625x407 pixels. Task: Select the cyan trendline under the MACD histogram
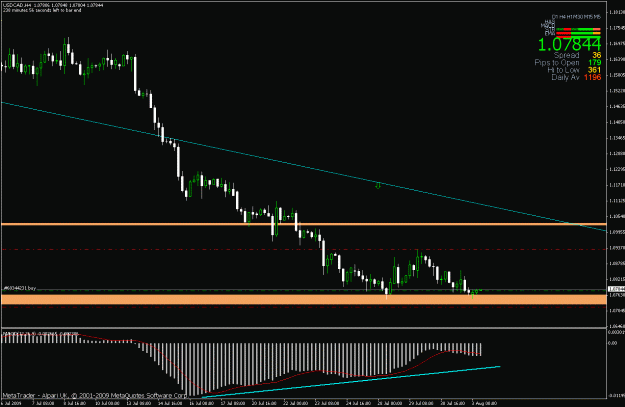351,381
